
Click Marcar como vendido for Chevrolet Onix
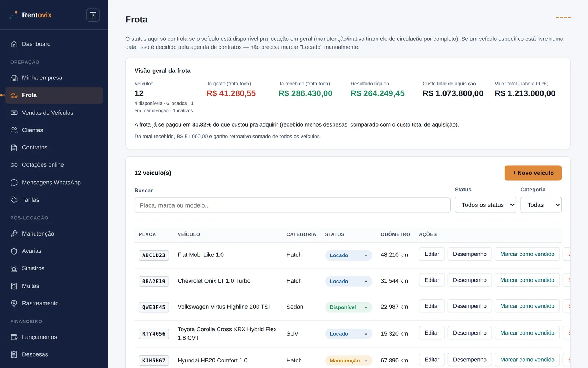click(527, 280)
